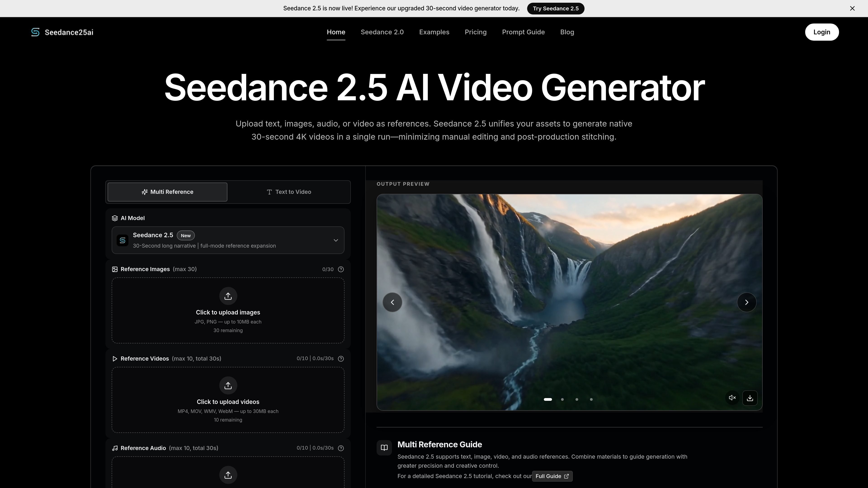868x488 pixels.
Task: Click the '10 remaining' text
Action: click(x=228, y=420)
